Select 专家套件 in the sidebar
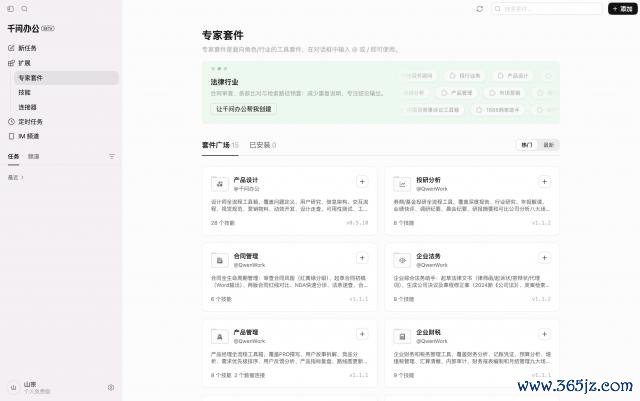Viewport: 640px width, 401px height. (66, 78)
